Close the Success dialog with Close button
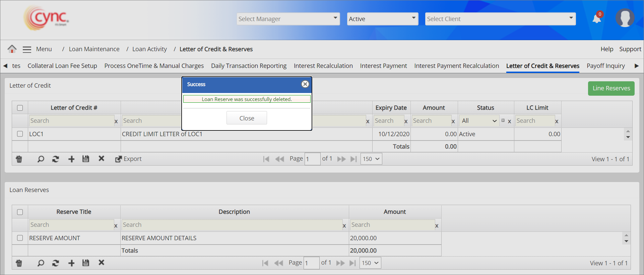Image resolution: width=644 pixels, height=275 pixels. [x=247, y=118]
